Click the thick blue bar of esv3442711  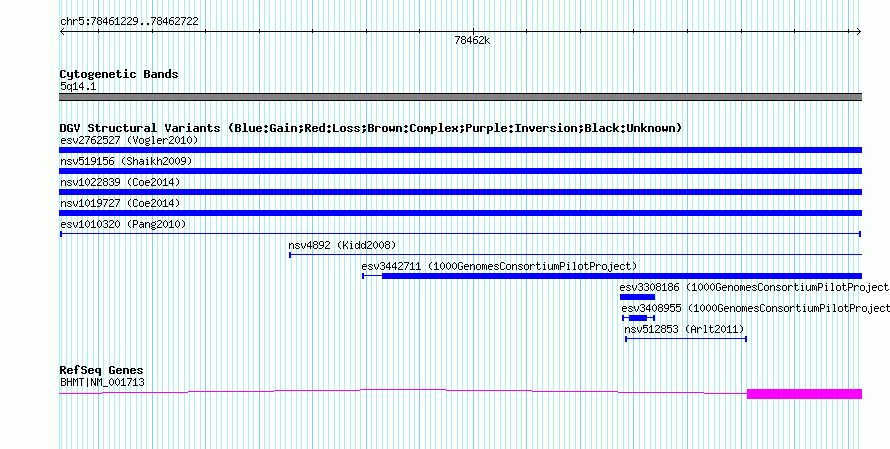[x=622, y=276]
